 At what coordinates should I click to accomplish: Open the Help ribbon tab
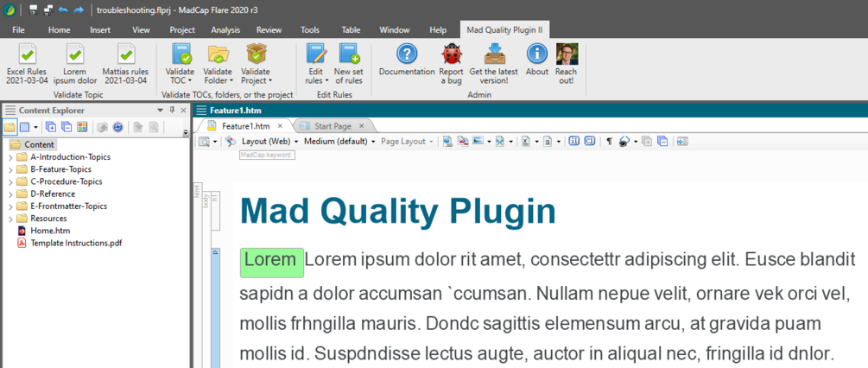tap(438, 30)
